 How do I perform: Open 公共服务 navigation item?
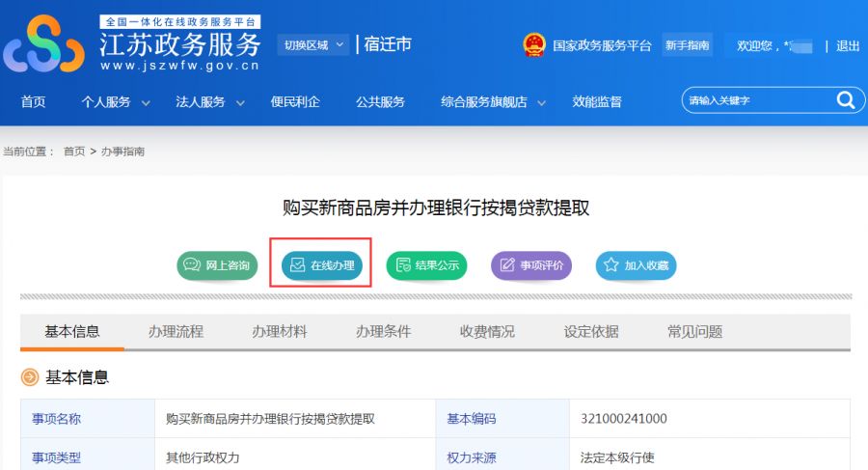point(380,102)
